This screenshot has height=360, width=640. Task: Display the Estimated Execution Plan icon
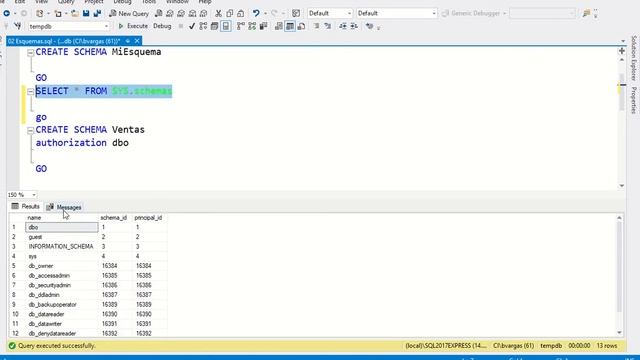203,26
